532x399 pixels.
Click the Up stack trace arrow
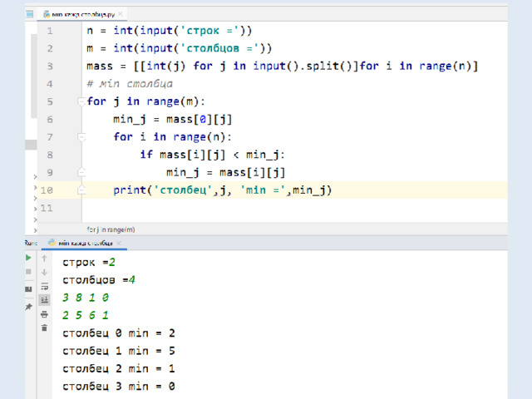pos(44,259)
